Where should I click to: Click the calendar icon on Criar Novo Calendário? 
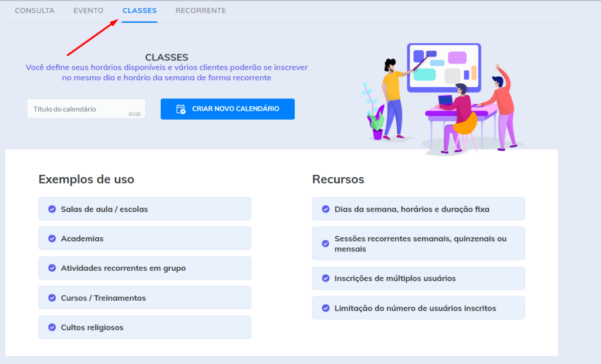[181, 109]
